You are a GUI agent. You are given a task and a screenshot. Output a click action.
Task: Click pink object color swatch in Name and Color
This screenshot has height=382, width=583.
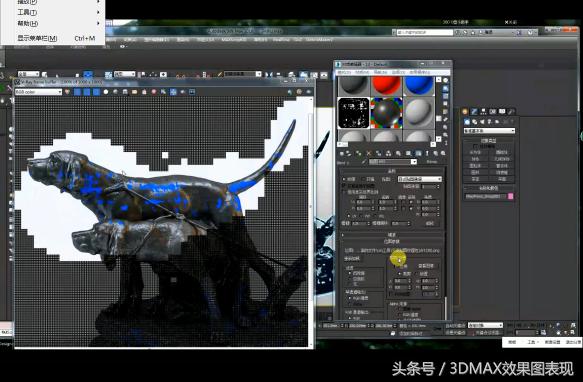[x=511, y=196]
